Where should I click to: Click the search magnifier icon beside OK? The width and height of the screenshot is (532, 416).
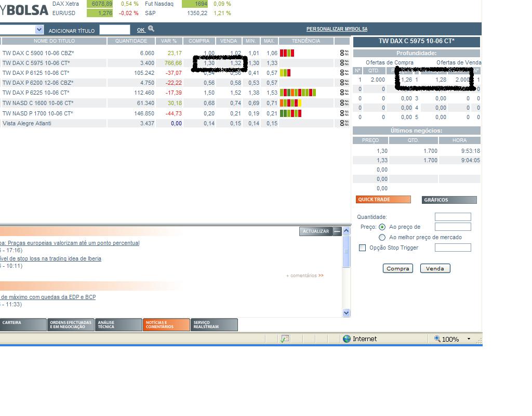(151, 30)
